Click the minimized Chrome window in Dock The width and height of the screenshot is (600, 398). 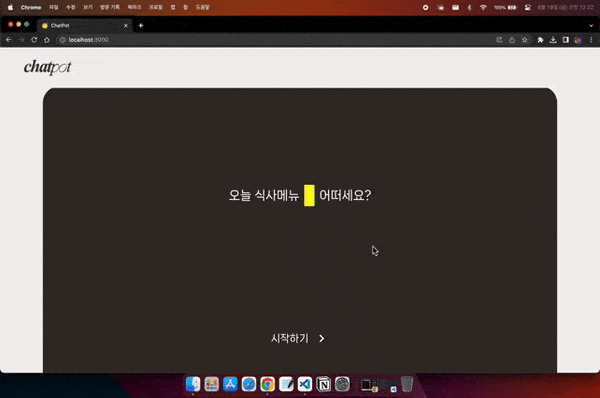point(370,385)
